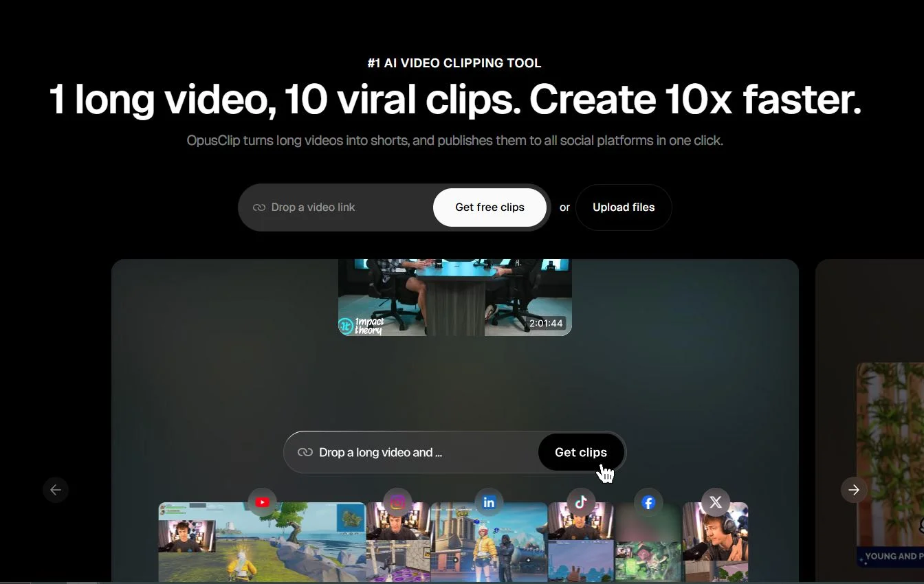
Task: Click the '#1 AI VIDEO CLIPPING TOOL' tagline
Action: point(454,63)
